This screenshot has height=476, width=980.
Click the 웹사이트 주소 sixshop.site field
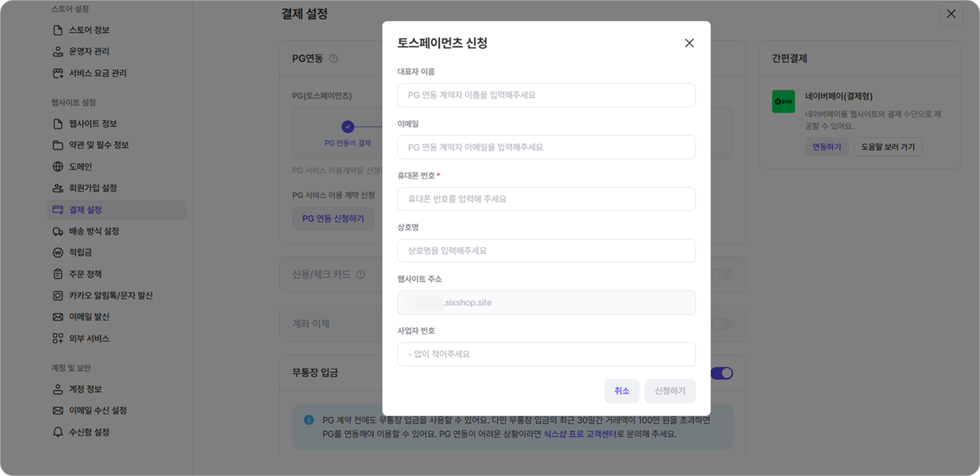pyautogui.click(x=546, y=303)
